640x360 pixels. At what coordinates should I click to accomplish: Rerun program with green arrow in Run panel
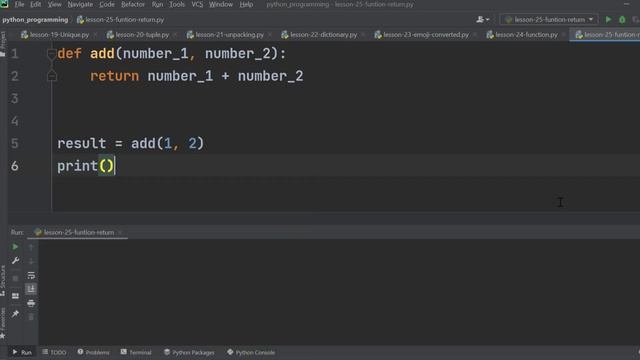15,247
